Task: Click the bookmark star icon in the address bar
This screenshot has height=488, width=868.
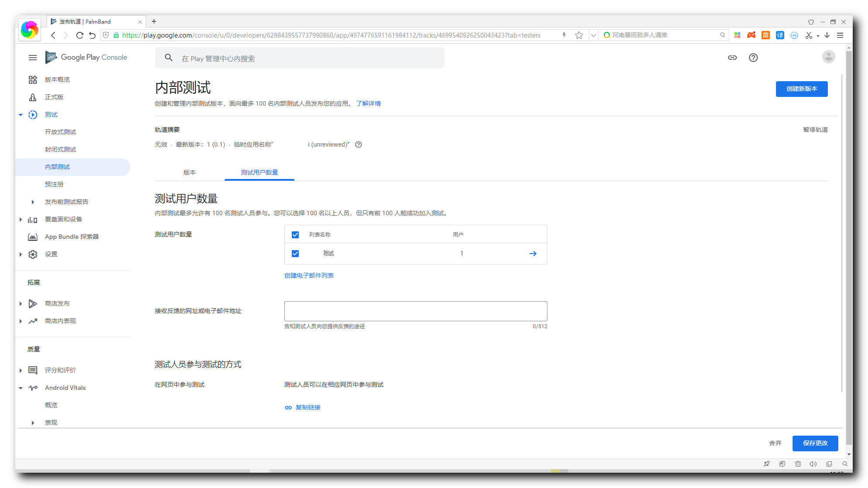Action: 579,35
